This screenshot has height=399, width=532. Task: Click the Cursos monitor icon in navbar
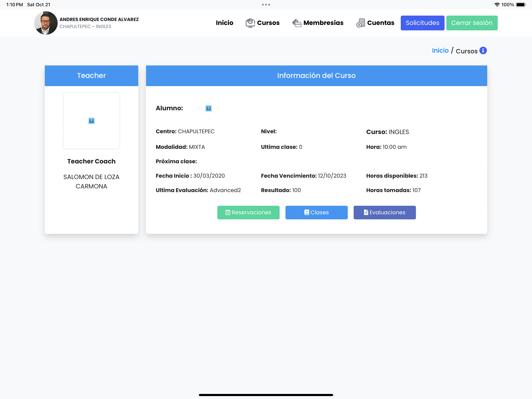250,23
